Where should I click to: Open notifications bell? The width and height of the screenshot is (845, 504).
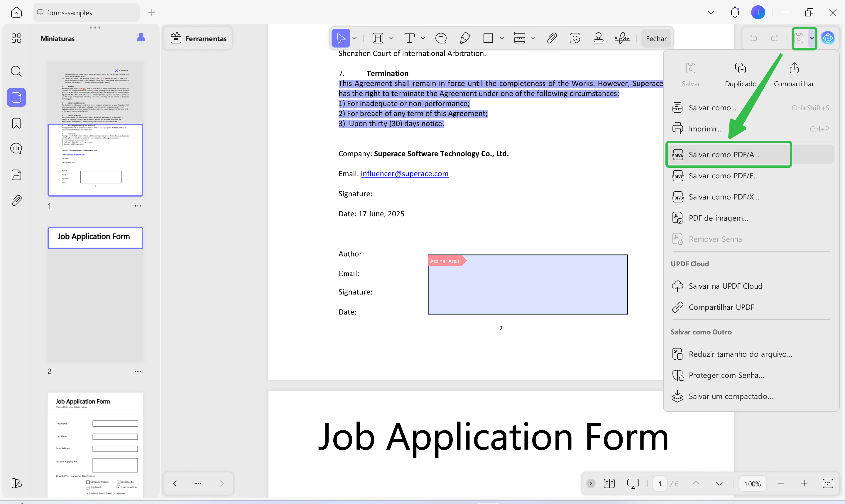(x=735, y=13)
